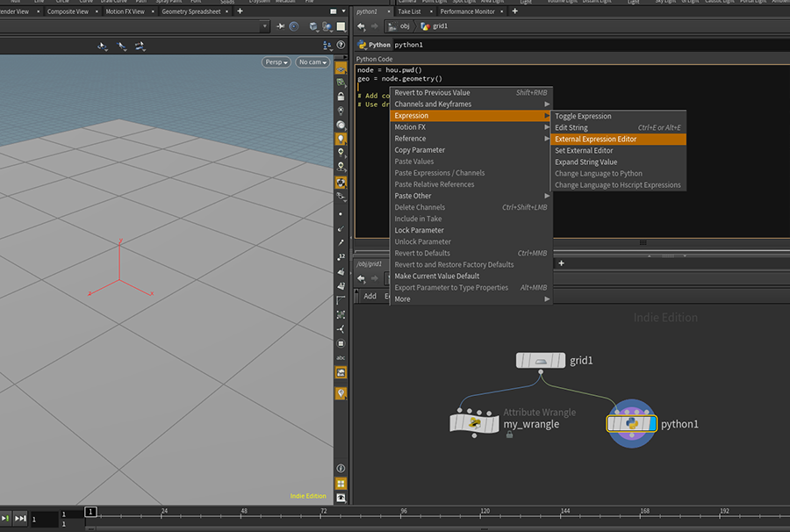Toggle the orange light bulb display option
This screenshot has width=790, height=532.
[341, 138]
